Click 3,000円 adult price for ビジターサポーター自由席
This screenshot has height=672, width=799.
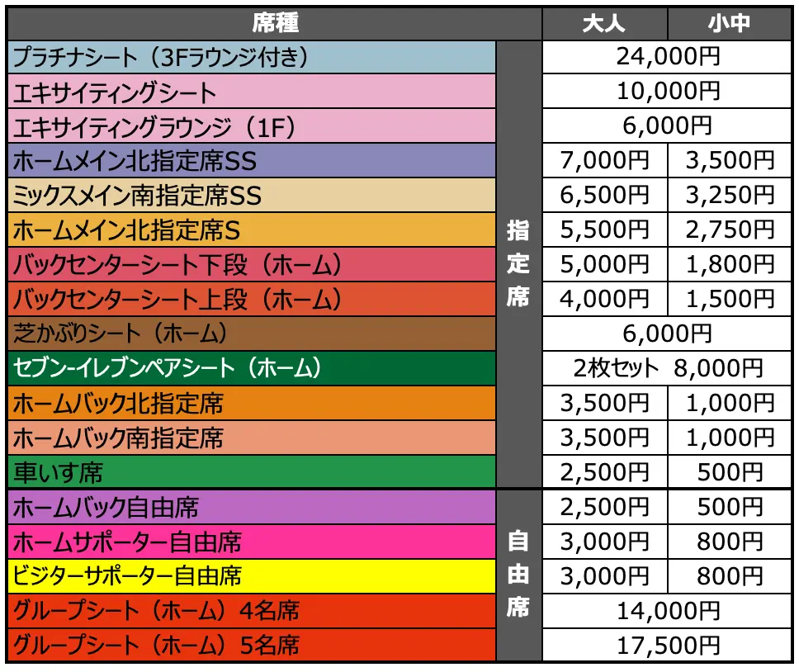(605, 576)
